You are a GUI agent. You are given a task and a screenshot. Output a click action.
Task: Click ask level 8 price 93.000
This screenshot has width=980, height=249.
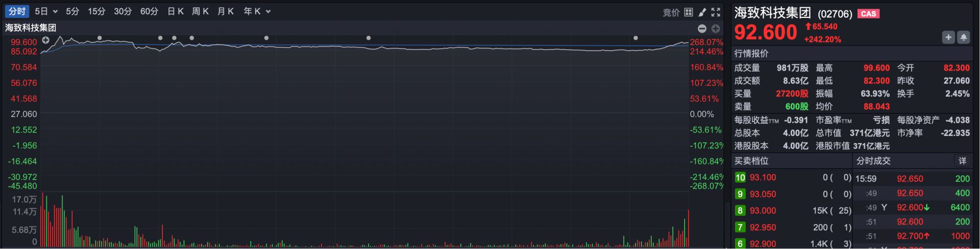click(763, 211)
